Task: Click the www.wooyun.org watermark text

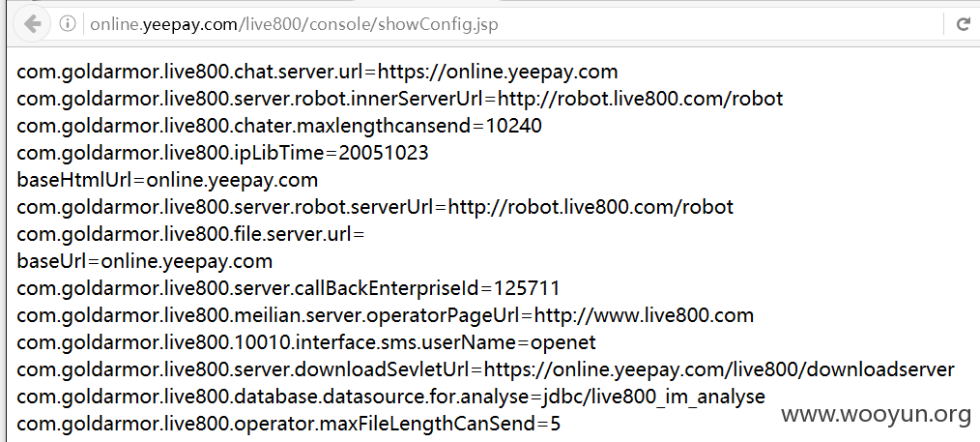Action: pyautogui.click(x=877, y=414)
